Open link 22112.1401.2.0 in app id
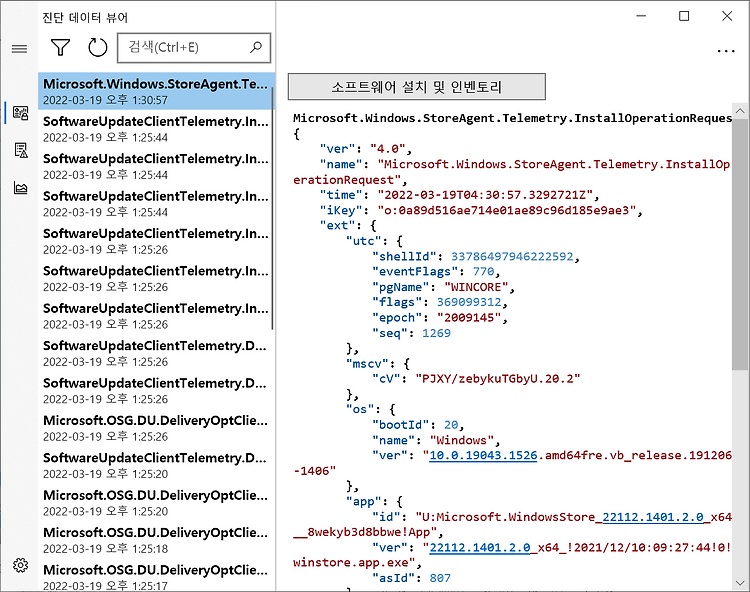 (653, 517)
